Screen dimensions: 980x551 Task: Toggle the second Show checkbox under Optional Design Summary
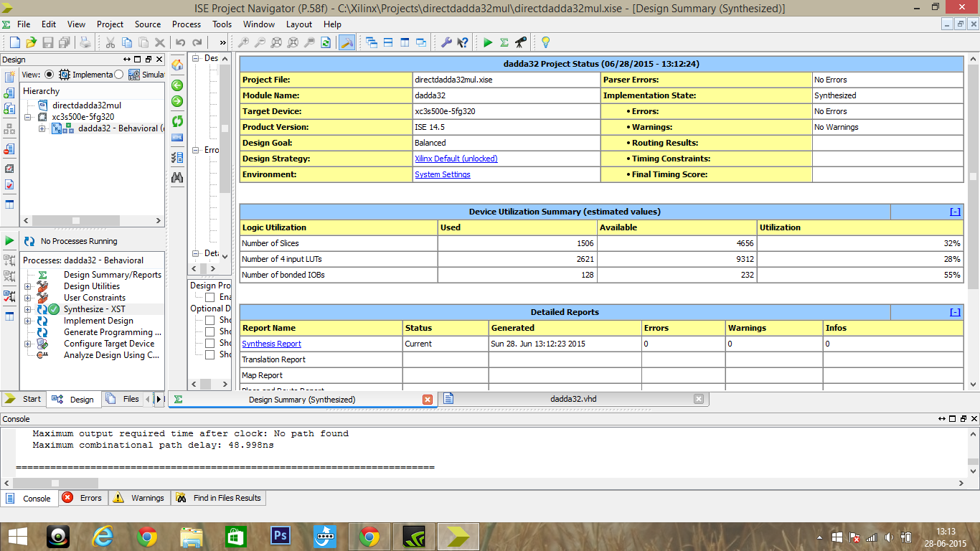coord(210,331)
